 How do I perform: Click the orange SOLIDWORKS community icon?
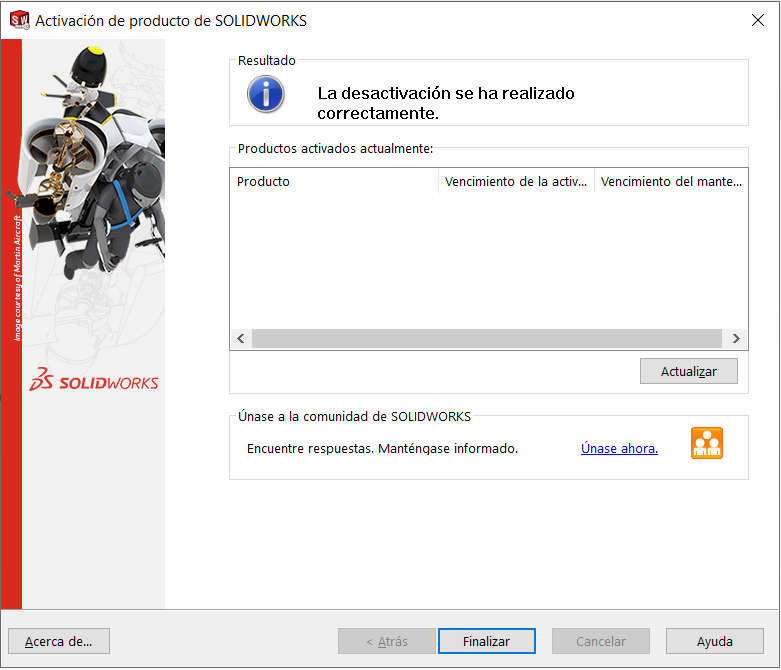[x=707, y=443]
